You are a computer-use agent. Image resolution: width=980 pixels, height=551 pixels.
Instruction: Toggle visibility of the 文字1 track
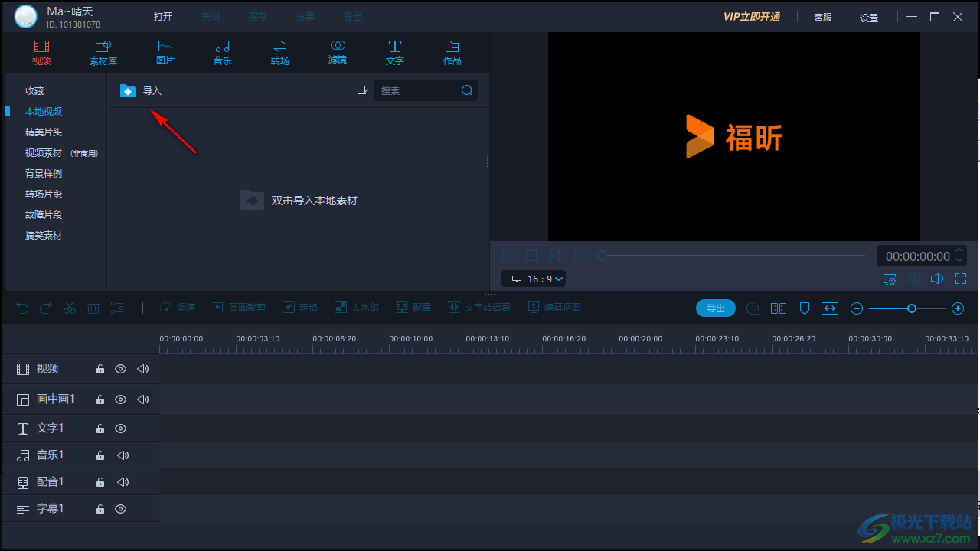(120, 429)
